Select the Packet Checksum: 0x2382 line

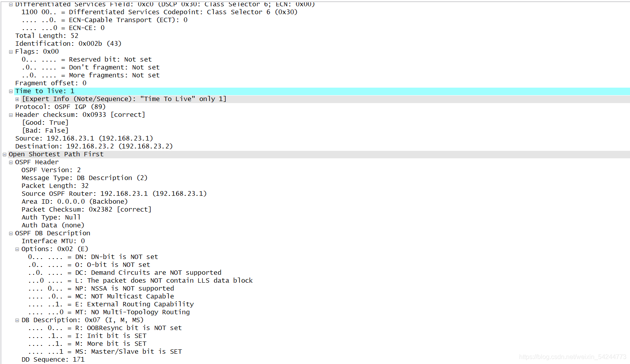click(86, 210)
